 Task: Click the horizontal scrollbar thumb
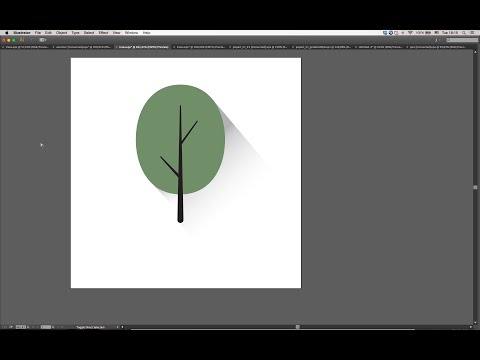coord(298,327)
